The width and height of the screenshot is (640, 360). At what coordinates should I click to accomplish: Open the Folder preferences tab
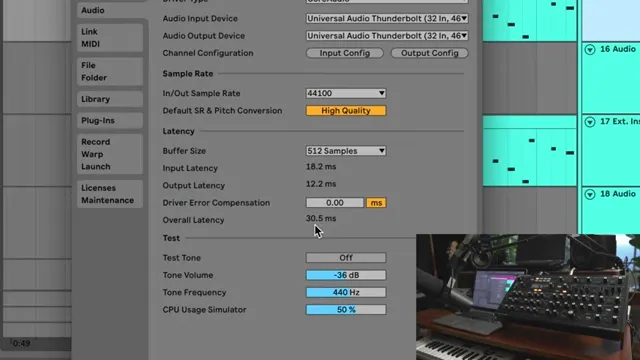94,78
